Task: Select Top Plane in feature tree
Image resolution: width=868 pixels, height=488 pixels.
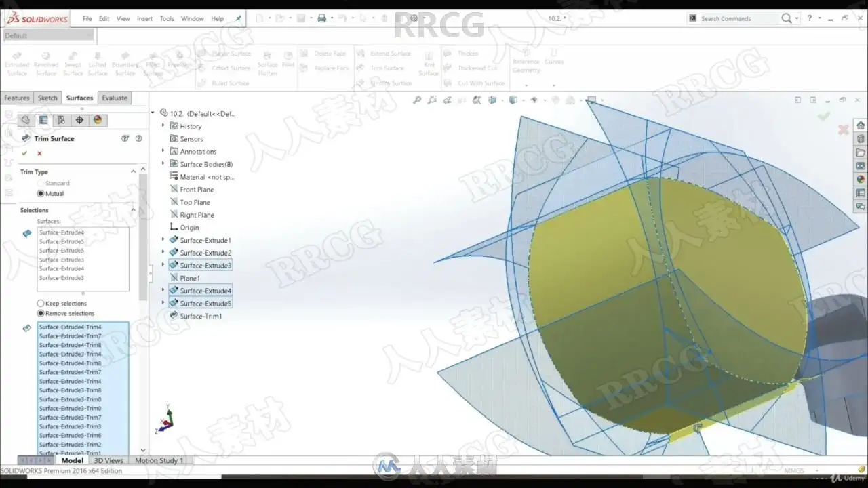Action: [x=190, y=202]
